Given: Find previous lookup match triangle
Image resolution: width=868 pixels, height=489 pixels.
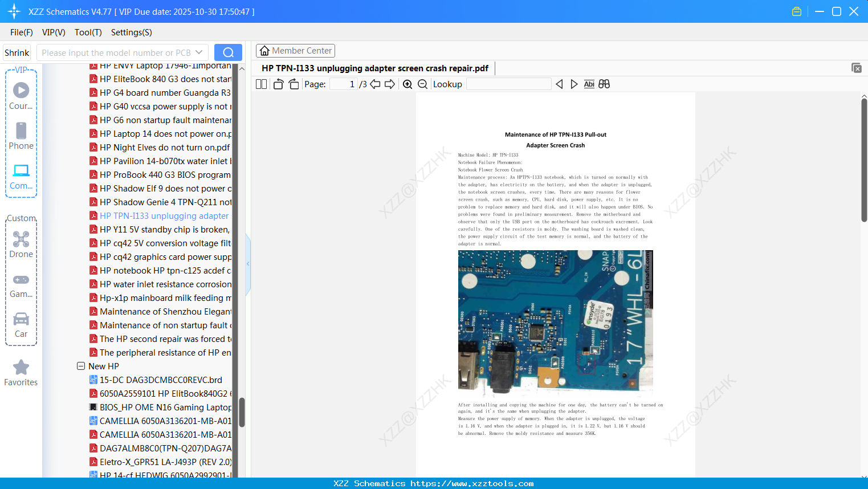Looking at the screenshot, I should (559, 84).
